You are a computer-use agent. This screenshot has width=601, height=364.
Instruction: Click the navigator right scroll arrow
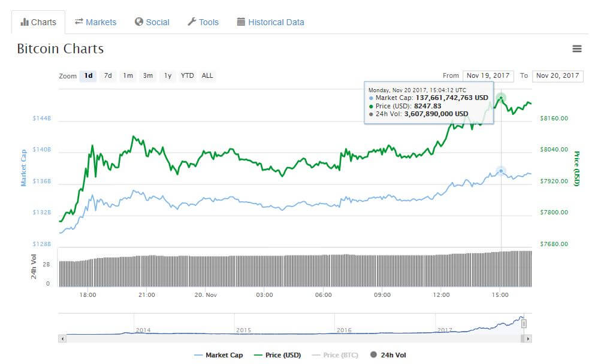tap(528, 339)
